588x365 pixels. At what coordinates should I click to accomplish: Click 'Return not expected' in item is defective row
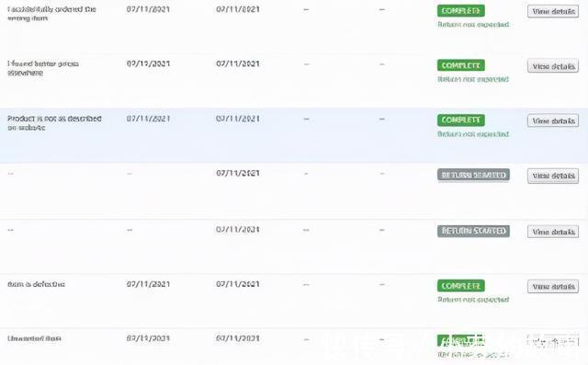click(x=473, y=300)
